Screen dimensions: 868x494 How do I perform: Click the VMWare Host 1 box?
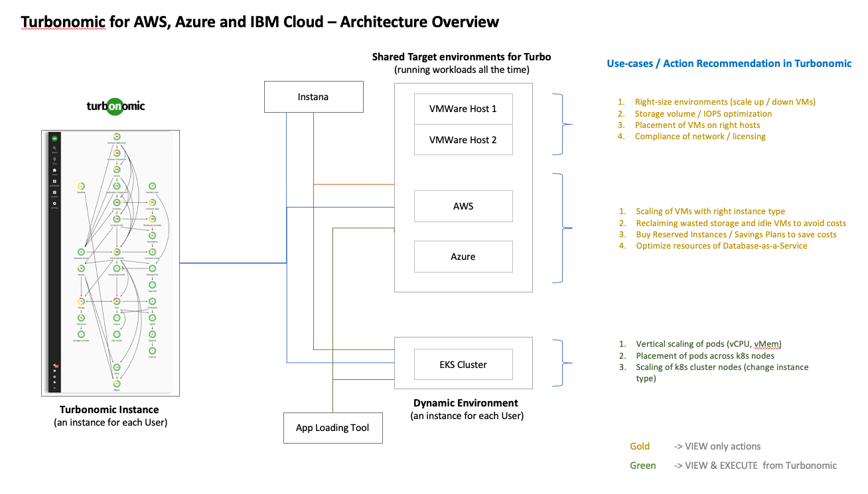pyautogui.click(x=463, y=109)
